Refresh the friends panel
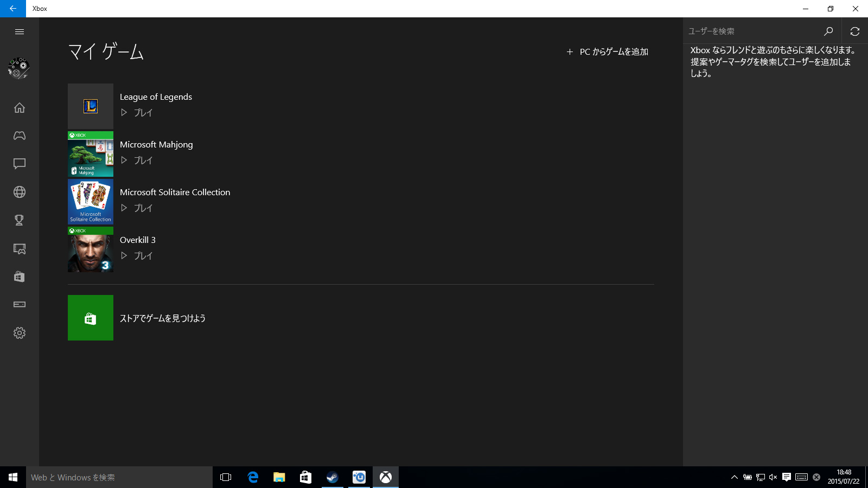The height and width of the screenshot is (488, 868). point(855,31)
